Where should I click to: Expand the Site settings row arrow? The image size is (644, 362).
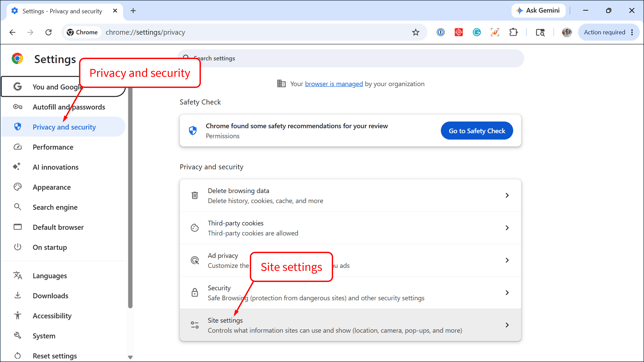507,325
